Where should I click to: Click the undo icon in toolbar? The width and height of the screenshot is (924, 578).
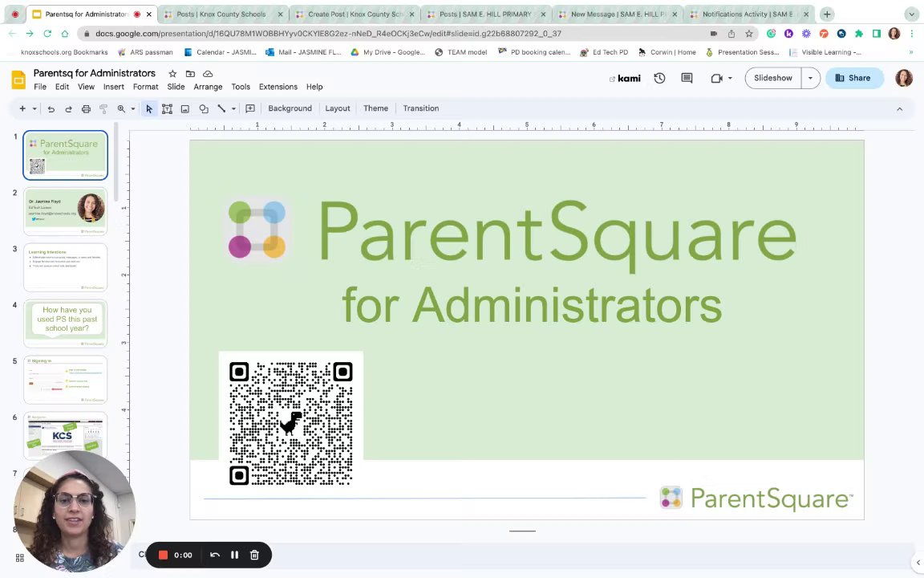51,108
